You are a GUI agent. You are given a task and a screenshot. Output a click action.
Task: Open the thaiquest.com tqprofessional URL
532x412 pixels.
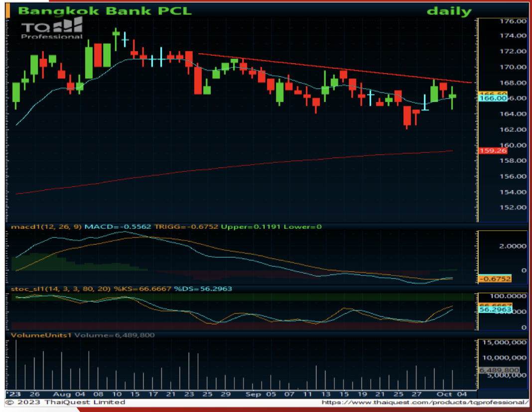pos(425,402)
